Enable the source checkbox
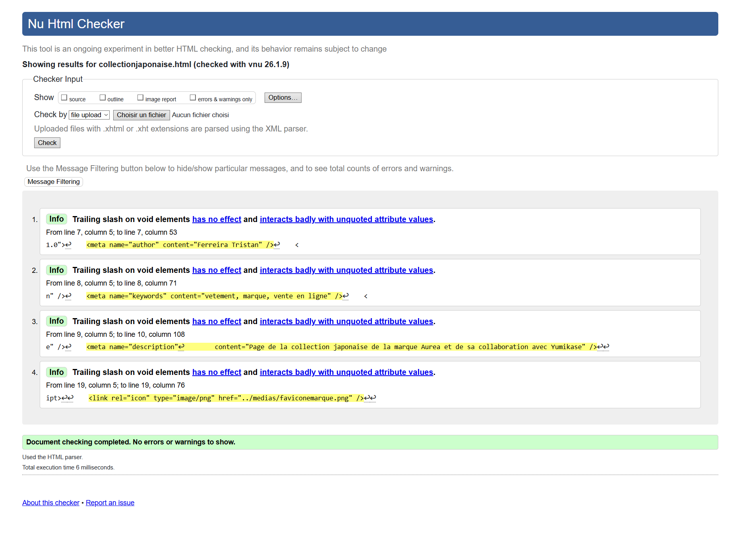Viewport: 733px width, 560px height. [64, 98]
